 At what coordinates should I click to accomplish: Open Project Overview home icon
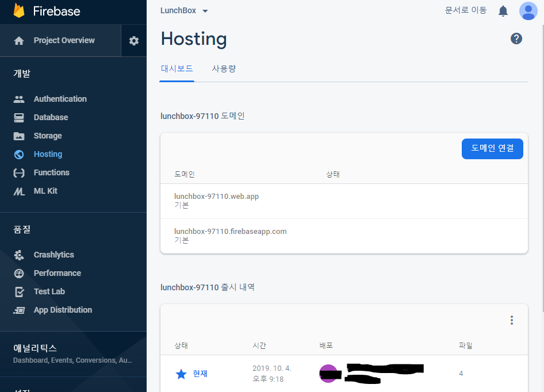coord(19,41)
